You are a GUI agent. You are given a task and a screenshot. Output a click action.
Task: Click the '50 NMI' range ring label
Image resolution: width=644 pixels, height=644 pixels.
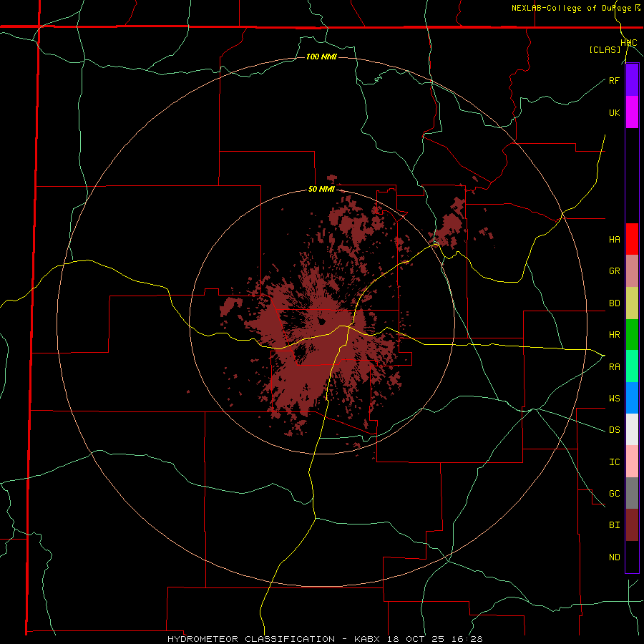click(321, 190)
